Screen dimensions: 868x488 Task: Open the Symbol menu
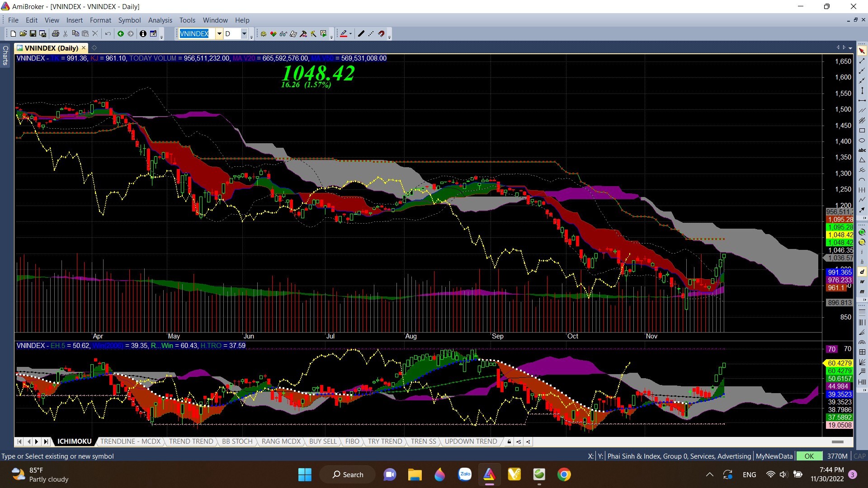point(129,20)
